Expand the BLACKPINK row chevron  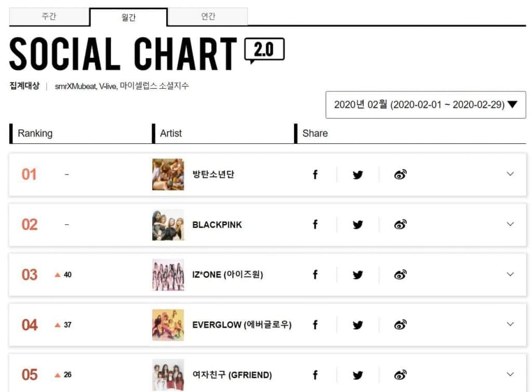pos(510,224)
